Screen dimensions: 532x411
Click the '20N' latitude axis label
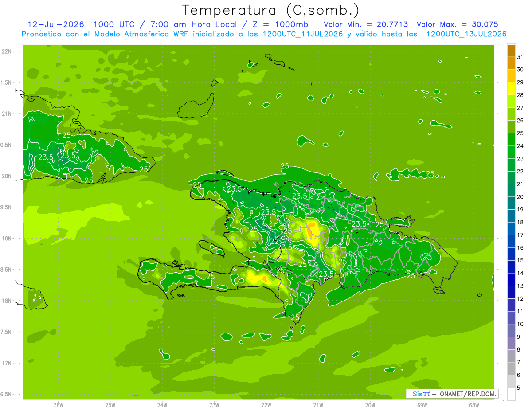click(x=7, y=176)
